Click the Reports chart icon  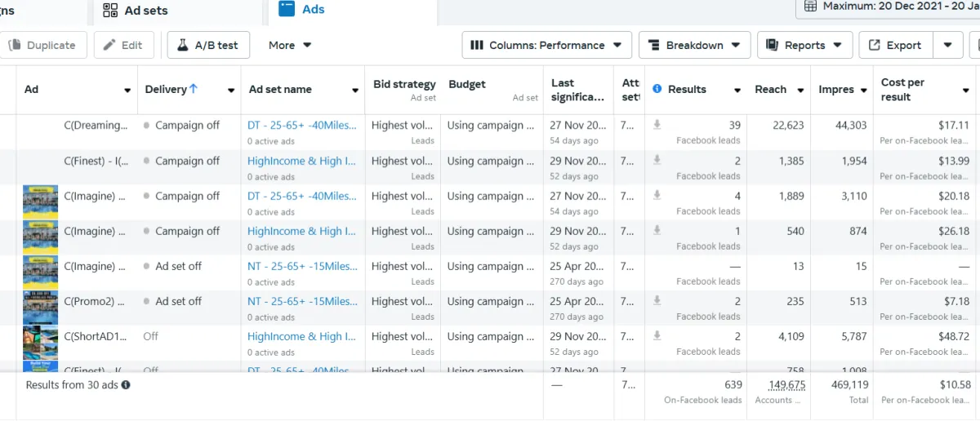coord(773,46)
